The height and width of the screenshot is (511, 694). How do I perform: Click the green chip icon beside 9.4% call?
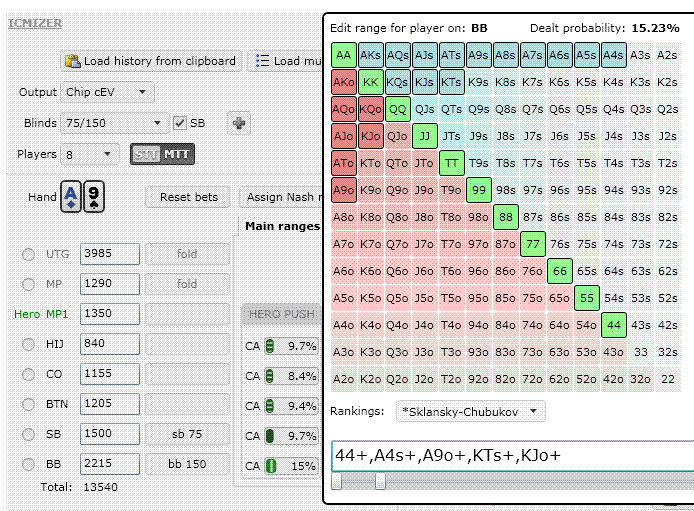pos(270,406)
